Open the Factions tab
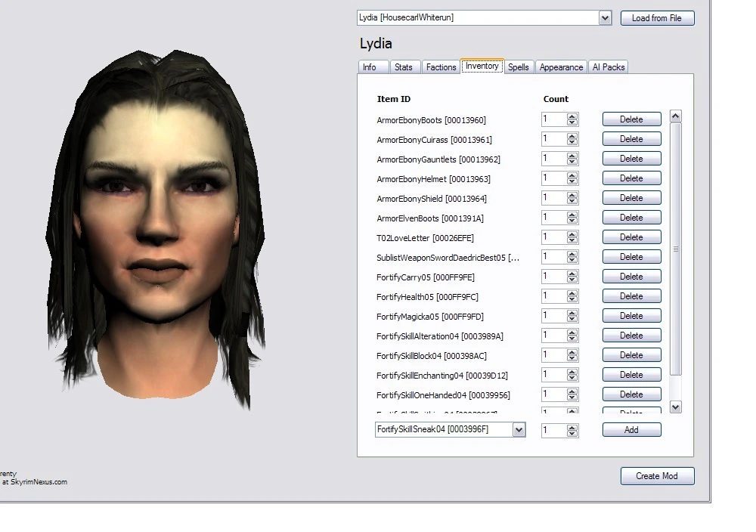Viewport: 756px width, 532px height. [441, 67]
